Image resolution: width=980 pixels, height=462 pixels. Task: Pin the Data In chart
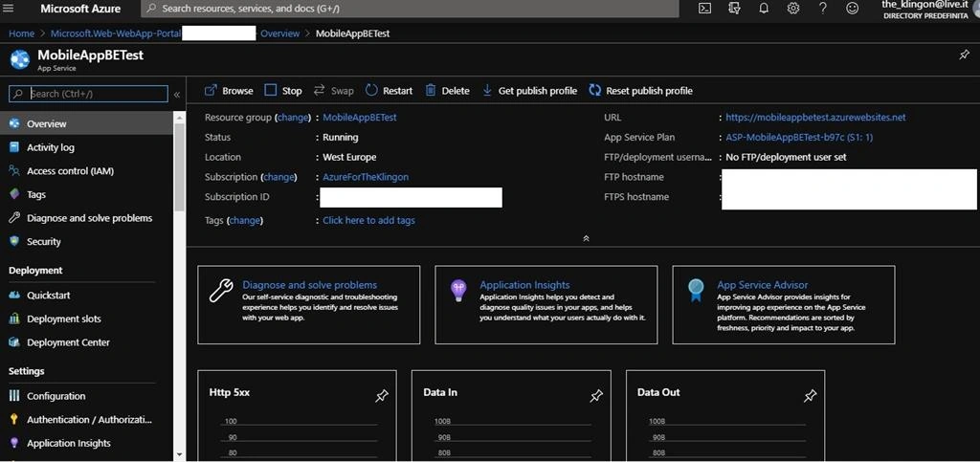(596, 396)
